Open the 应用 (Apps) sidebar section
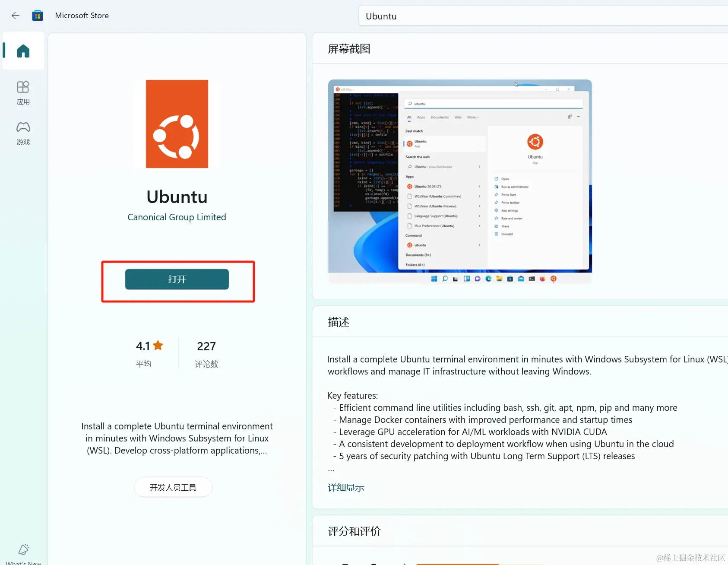The width and height of the screenshot is (728, 565). (x=23, y=93)
